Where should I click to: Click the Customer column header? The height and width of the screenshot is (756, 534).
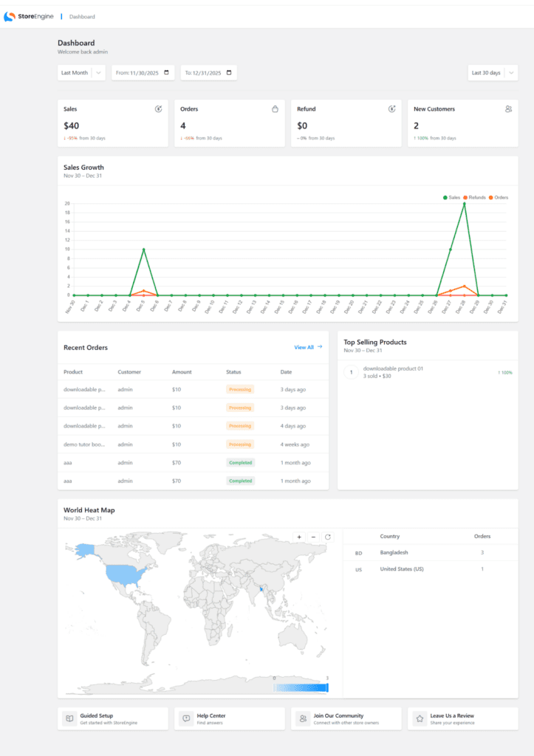[x=129, y=372]
